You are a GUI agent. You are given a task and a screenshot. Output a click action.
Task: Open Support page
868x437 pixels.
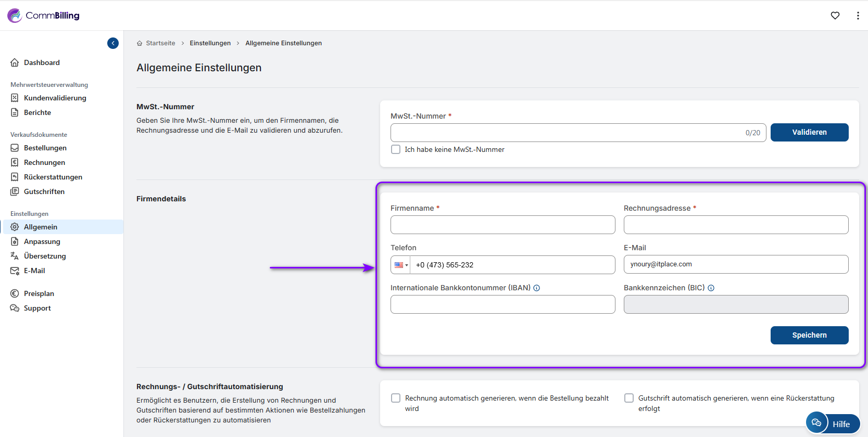pos(37,308)
